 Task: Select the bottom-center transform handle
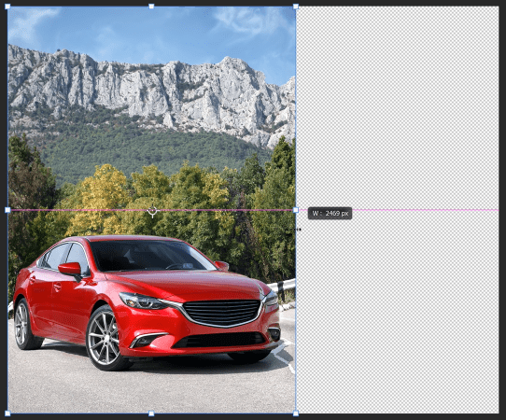(x=151, y=413)
